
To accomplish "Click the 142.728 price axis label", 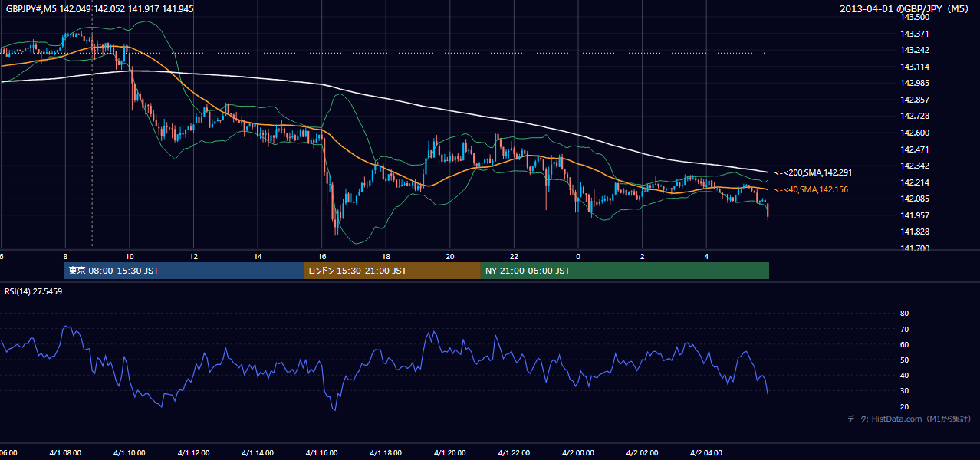I will click(913, 116).
